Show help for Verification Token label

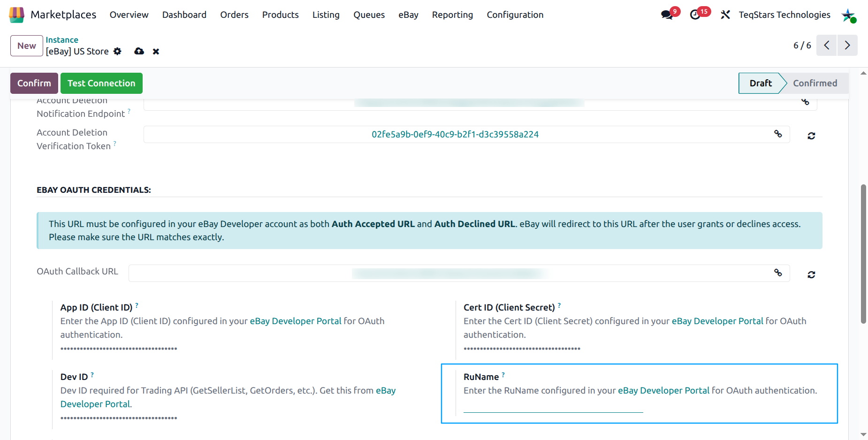[x=114, y=144]
